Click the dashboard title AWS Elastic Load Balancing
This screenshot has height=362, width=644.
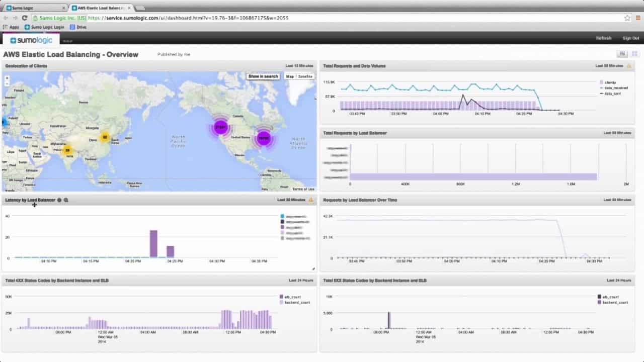[x=71, y=54]
